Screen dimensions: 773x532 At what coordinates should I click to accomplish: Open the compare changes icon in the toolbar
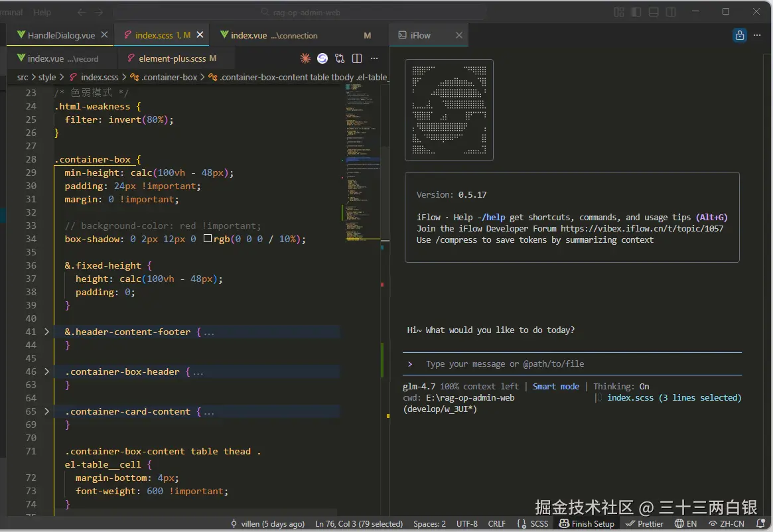click(x=340, y=58)
